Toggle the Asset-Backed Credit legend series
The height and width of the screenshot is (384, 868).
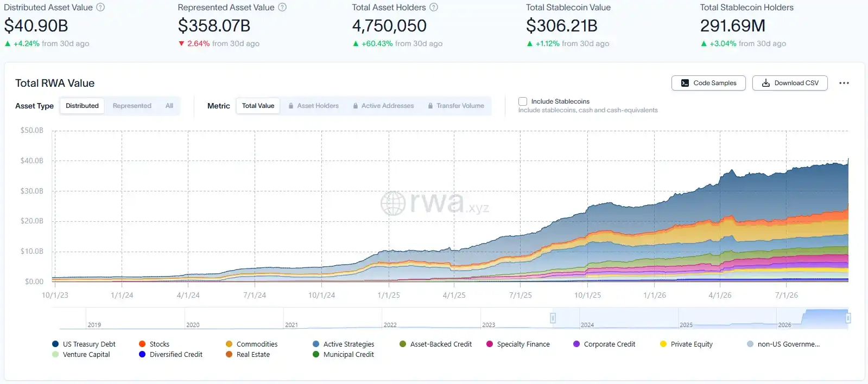tap(435, 344)
